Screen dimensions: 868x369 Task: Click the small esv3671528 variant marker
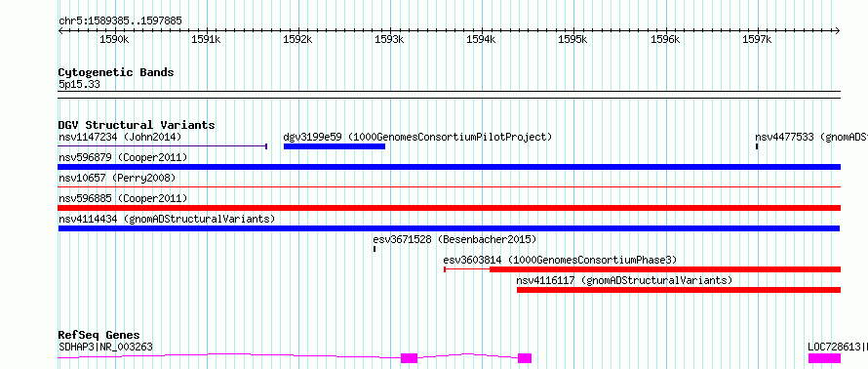click(375, 249)
